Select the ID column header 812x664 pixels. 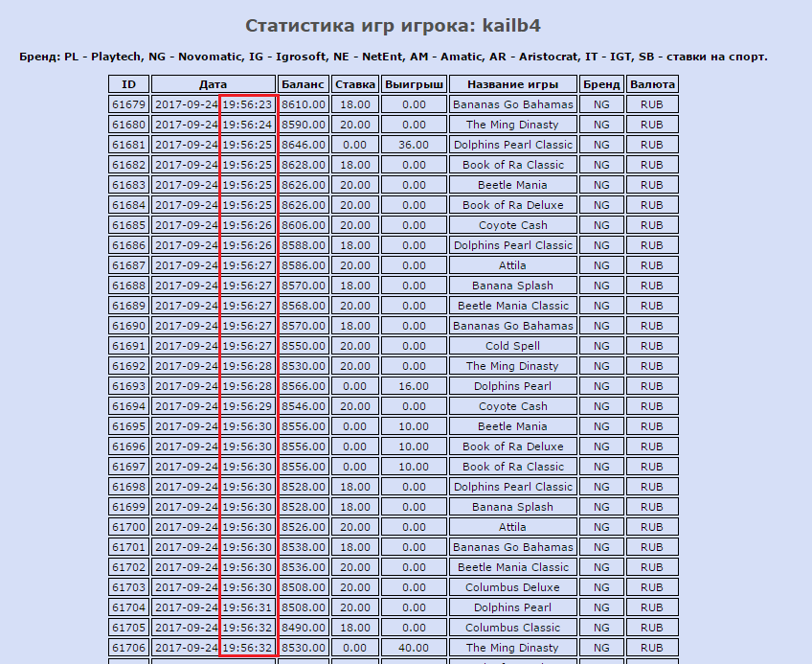pos(129,84)
